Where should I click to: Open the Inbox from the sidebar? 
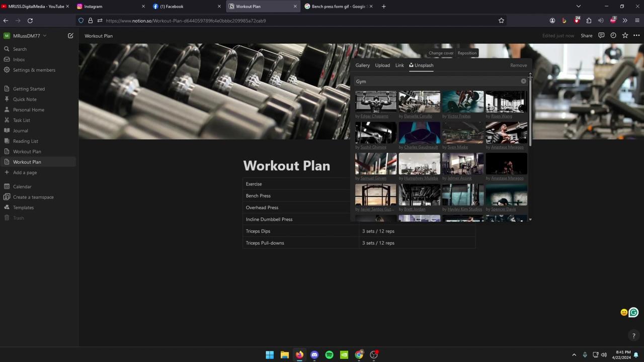click(19, 59)
